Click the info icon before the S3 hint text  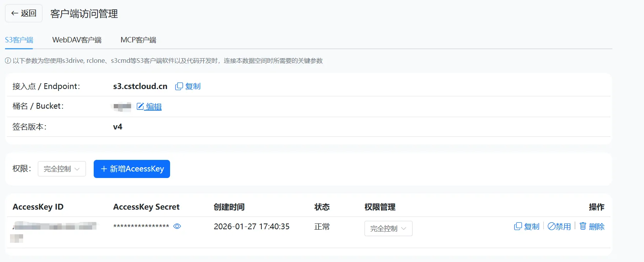point(8,61)
